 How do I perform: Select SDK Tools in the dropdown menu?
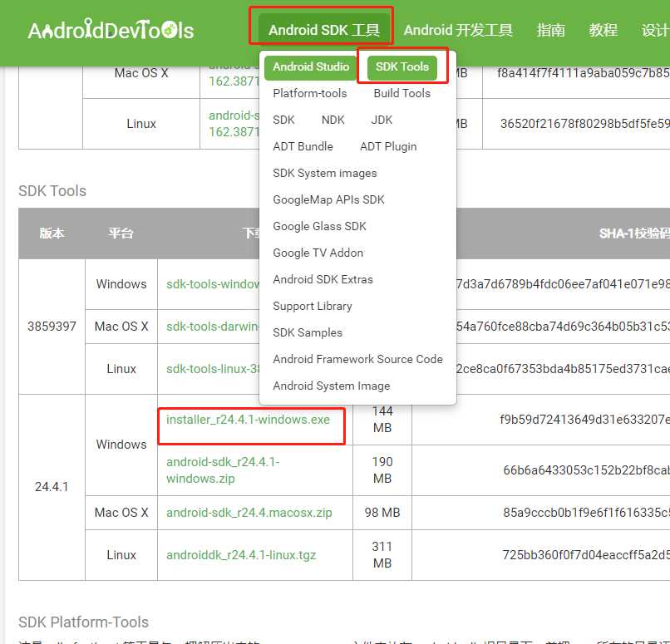point(402,67)
